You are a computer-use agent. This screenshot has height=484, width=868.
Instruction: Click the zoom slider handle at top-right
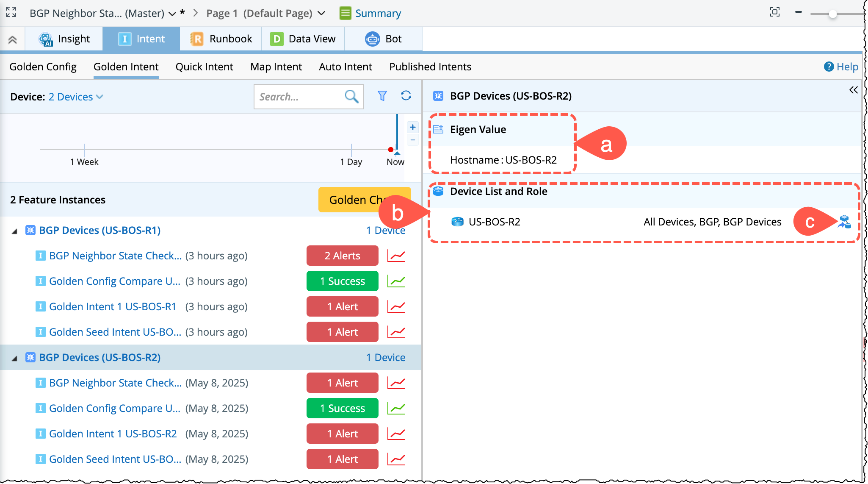tap(832, 14)
